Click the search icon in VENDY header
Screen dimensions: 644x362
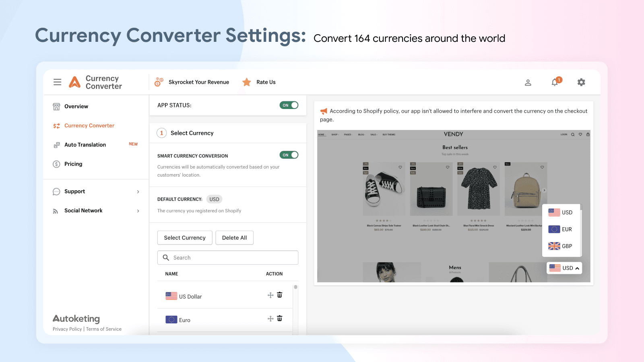click(x=573, y=134)
